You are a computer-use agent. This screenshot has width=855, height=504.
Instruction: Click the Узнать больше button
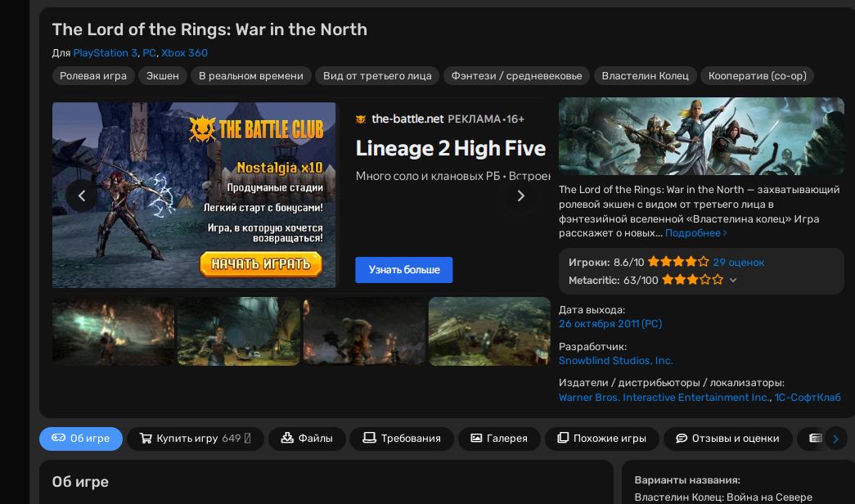tap(404, 270)
